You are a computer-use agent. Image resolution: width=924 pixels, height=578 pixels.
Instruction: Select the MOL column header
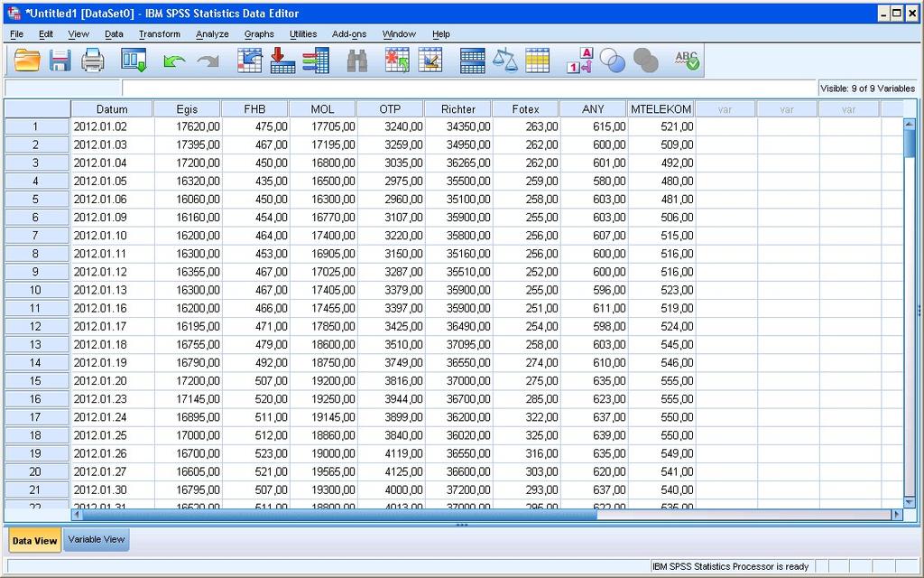[322, 109]
